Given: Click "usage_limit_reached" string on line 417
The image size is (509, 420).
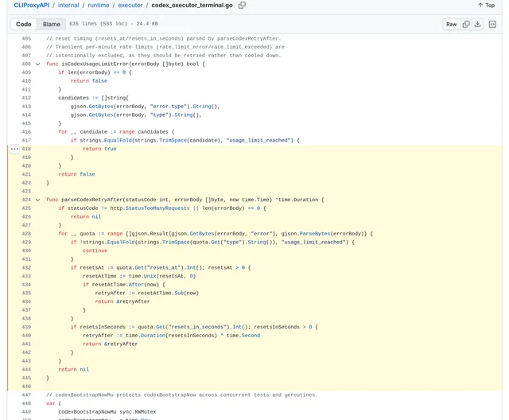Looking at the screenshot, I should point(260,141).
